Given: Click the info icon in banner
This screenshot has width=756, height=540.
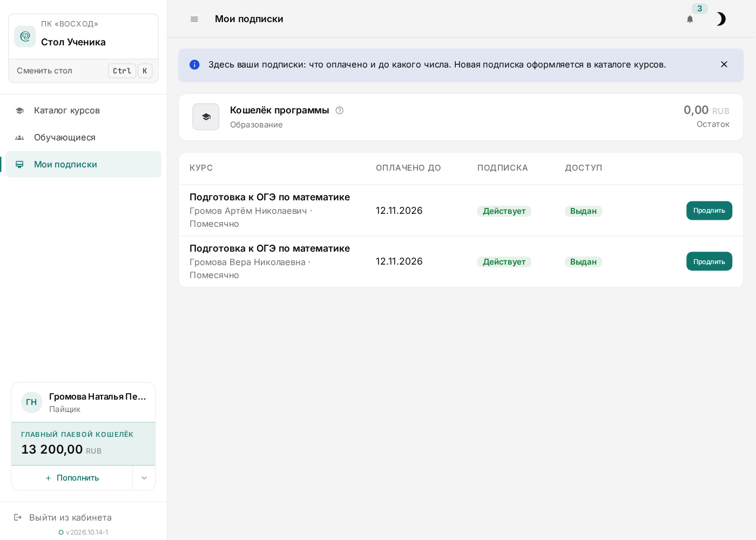Looking at the screenshot, I should (x=194, y=65).
